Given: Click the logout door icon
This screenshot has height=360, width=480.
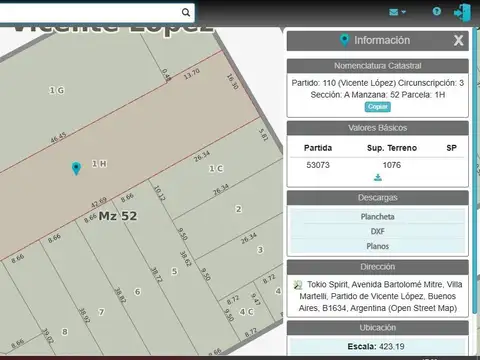Looking at the screenshot, I should tap(463, 12).
